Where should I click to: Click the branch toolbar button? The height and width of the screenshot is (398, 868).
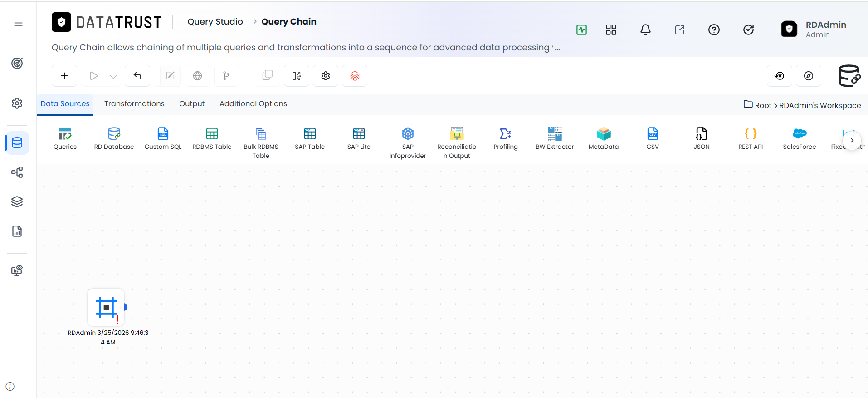[x=226, y=76]
